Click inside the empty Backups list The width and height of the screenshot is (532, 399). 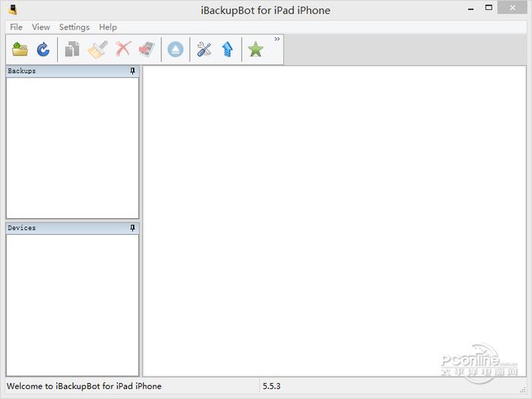tap(72, 148)
